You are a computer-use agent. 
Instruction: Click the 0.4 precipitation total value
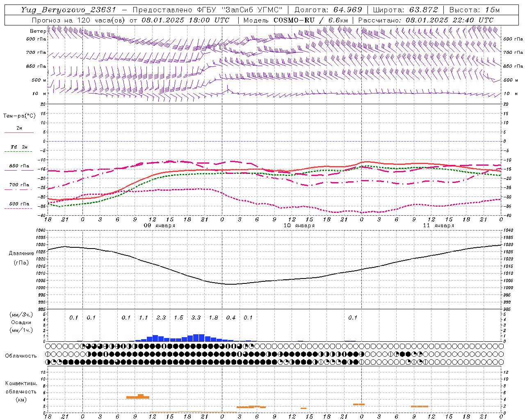[231, 317]
